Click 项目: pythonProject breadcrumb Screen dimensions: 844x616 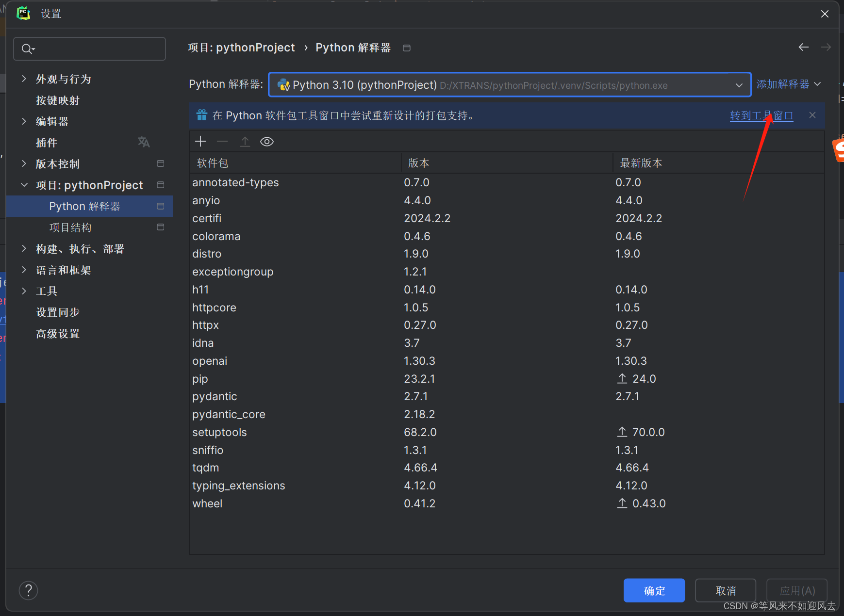[241, 48]
